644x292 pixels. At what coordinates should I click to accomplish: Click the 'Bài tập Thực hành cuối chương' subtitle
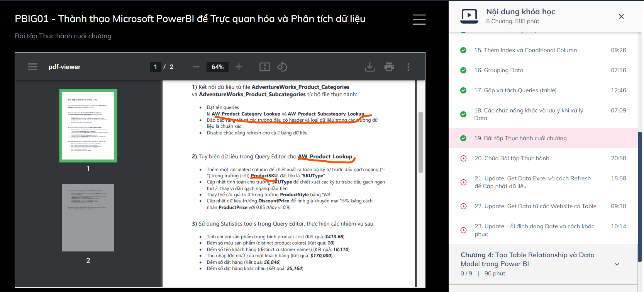63,36
